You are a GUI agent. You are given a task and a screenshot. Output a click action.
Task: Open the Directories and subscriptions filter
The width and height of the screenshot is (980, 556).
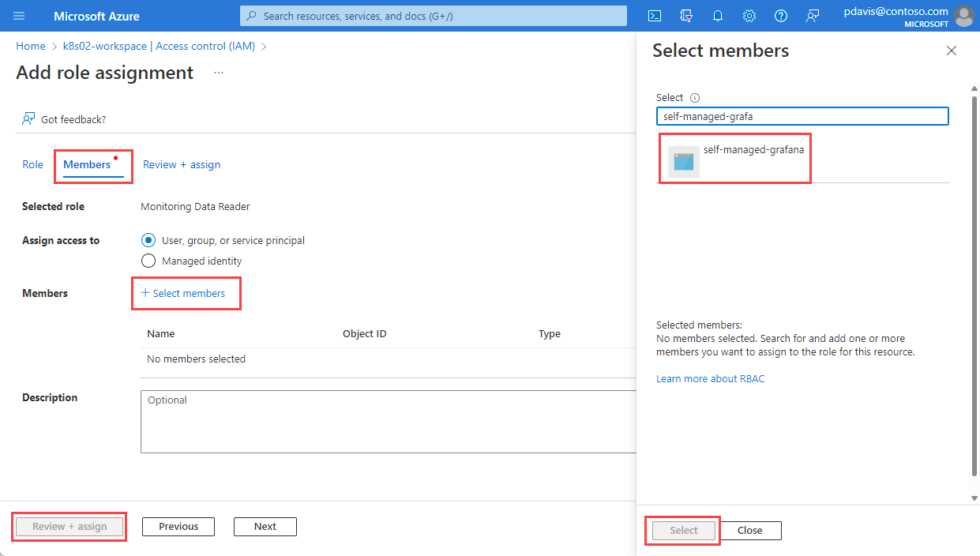click(x=685, y=16)
